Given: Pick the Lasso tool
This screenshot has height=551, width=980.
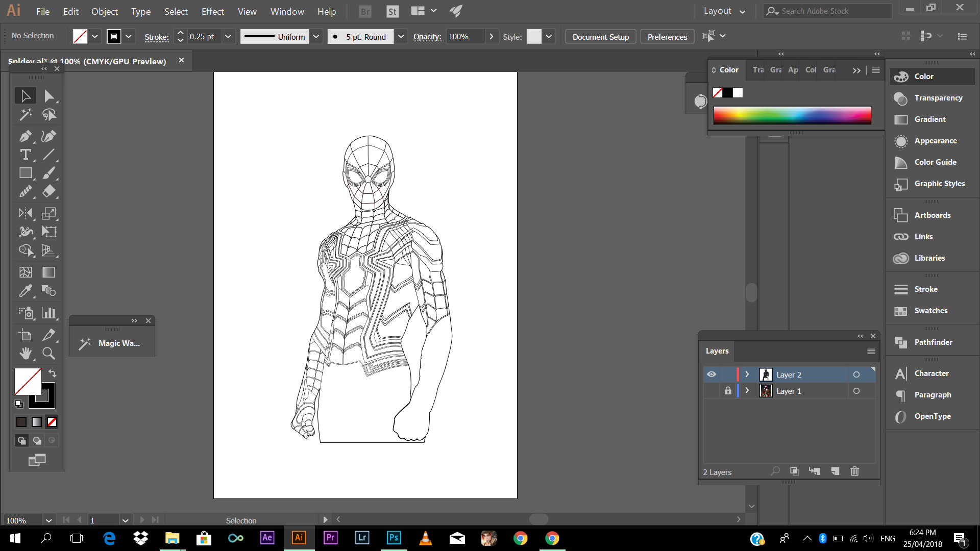Looking at the screenshot, I should pyautogui.click(x=49, y=114).
